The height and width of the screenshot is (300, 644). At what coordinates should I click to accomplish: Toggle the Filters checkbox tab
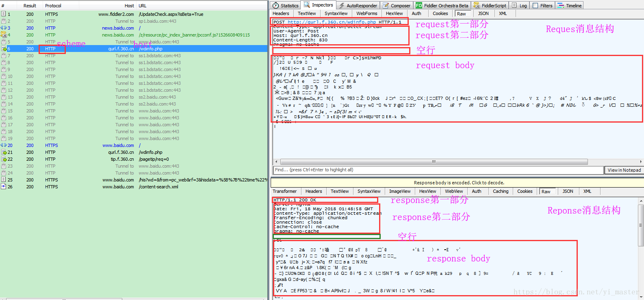click(542, 5)
